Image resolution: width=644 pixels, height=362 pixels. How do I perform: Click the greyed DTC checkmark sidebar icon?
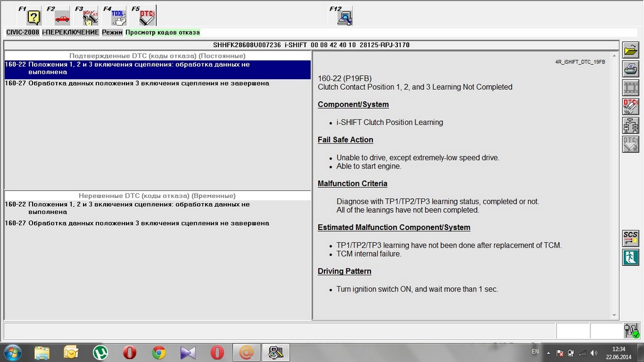[x=630, y=145]
